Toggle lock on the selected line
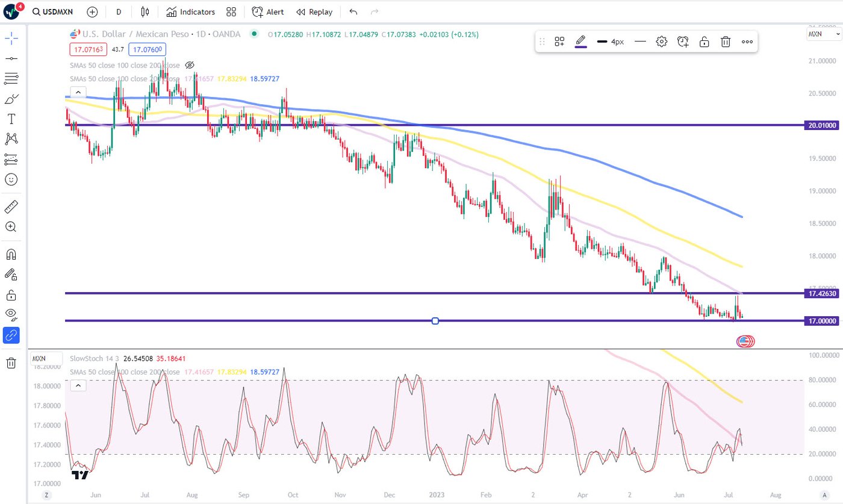 click(x=704, y=42)
